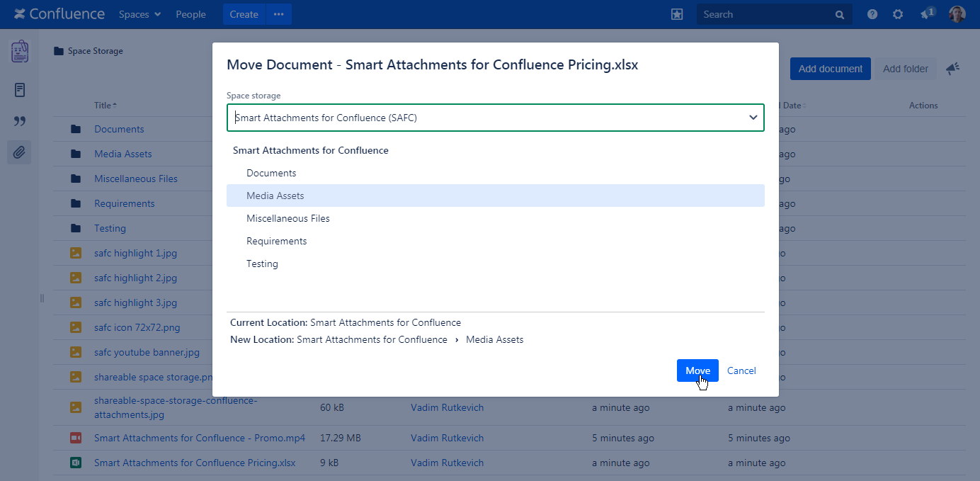Viewport: 980px width, 481px height.
Task: Click the user profile avatar
Action: coord(957,14)
